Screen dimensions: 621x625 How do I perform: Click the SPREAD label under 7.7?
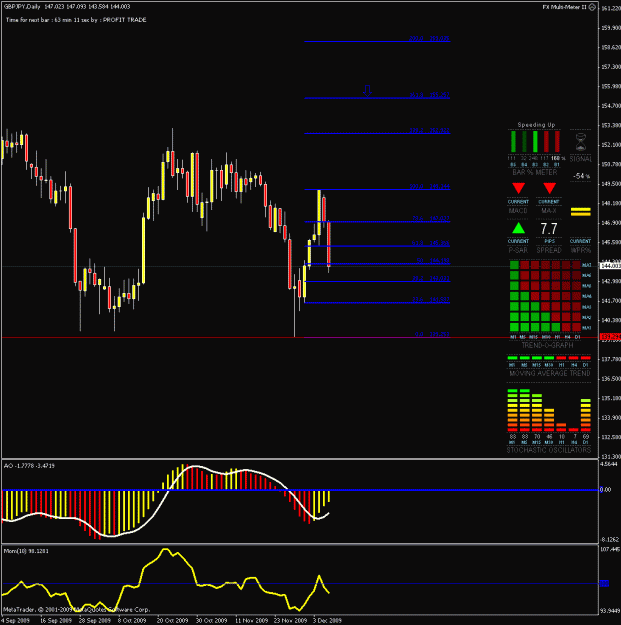pyautogui.click(x=549, y=250)
